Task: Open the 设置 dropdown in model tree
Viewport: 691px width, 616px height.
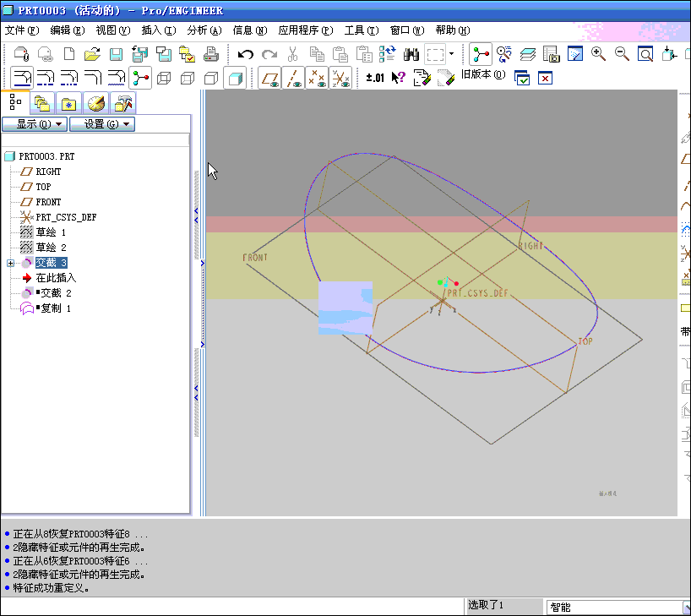Action: tap(102, 124)
